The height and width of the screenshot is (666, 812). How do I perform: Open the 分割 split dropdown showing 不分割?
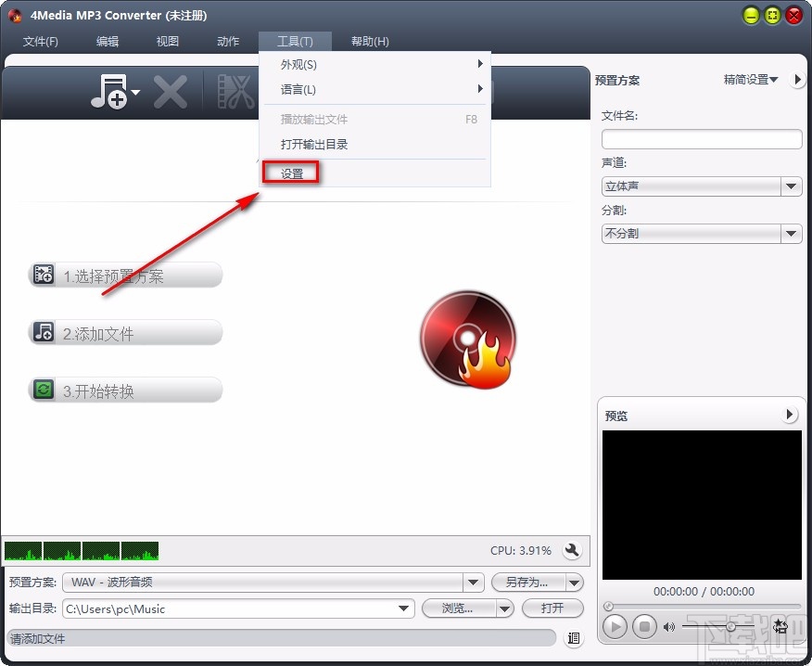(x=792, y=233)
